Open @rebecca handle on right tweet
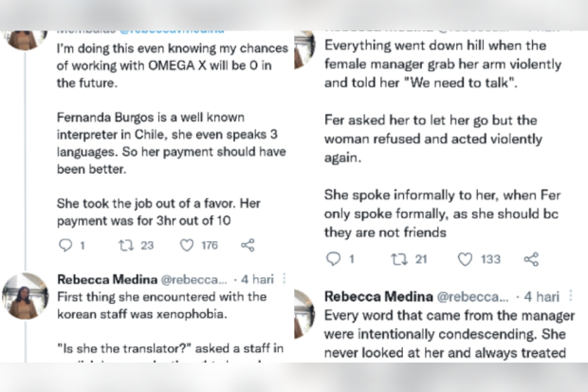This screenshot has width=588, height=392. click(473, 297)
